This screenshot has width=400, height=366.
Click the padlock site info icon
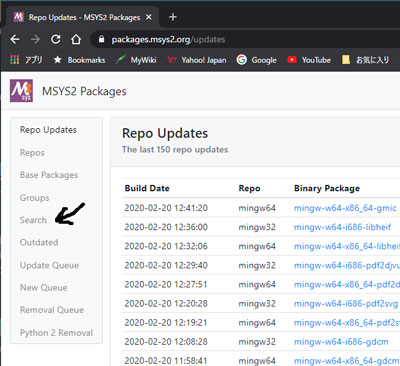click(x=101, y=40)
